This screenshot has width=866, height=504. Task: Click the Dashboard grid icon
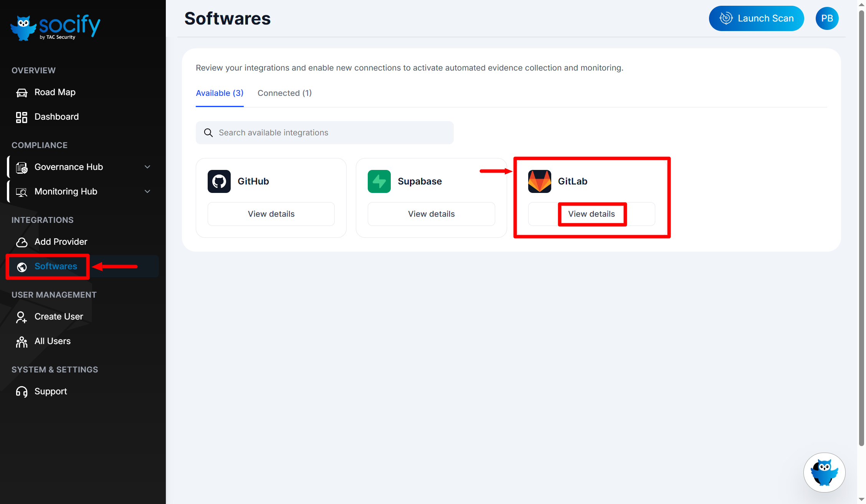(21, 117)
